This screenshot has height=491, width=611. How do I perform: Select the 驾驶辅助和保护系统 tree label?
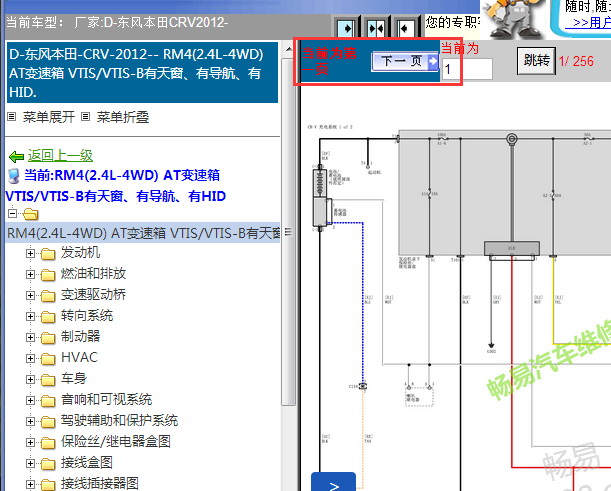pyautogui.click(x=119, y=420)
